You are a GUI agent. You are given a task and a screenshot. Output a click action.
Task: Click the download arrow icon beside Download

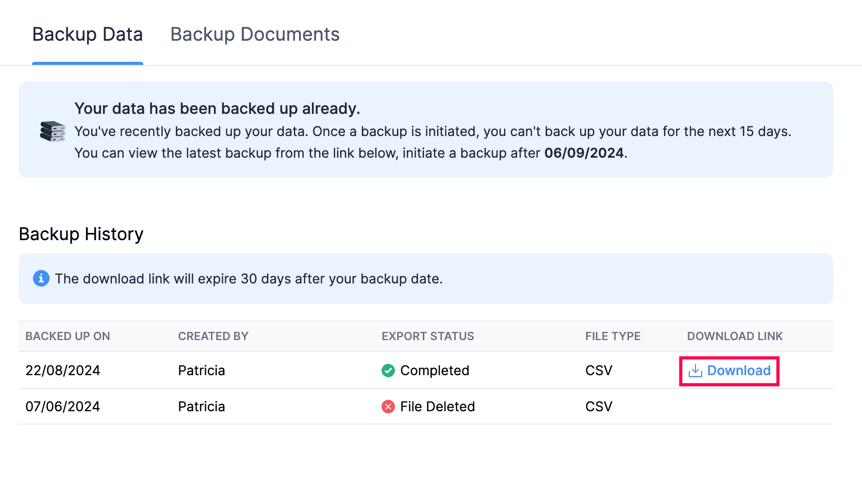click(696, 371)
